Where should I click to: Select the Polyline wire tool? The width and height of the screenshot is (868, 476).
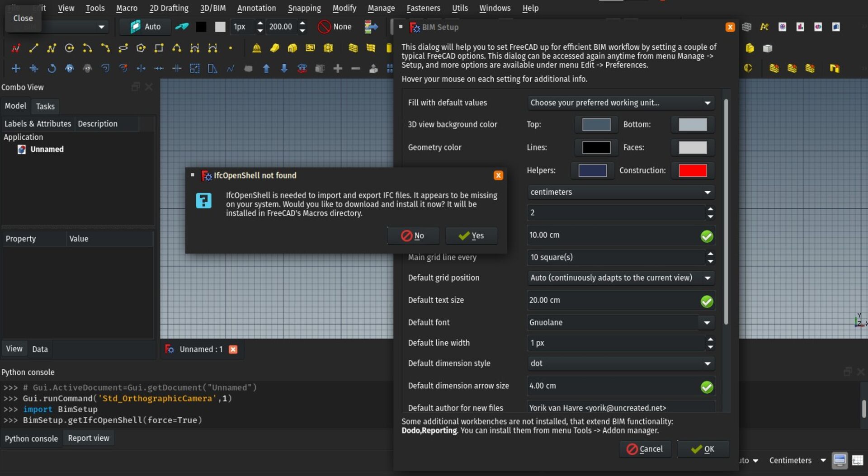(x=52, y=48)
